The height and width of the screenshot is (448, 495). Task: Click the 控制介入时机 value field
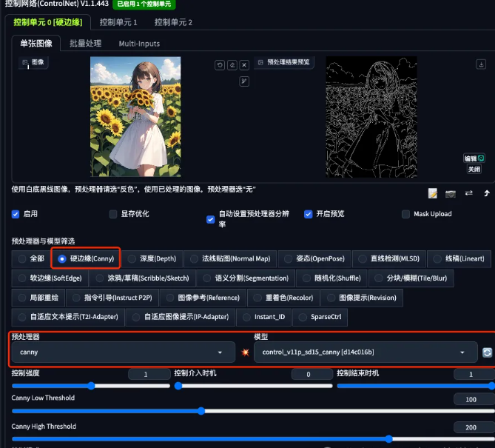(x=312, y=375)
